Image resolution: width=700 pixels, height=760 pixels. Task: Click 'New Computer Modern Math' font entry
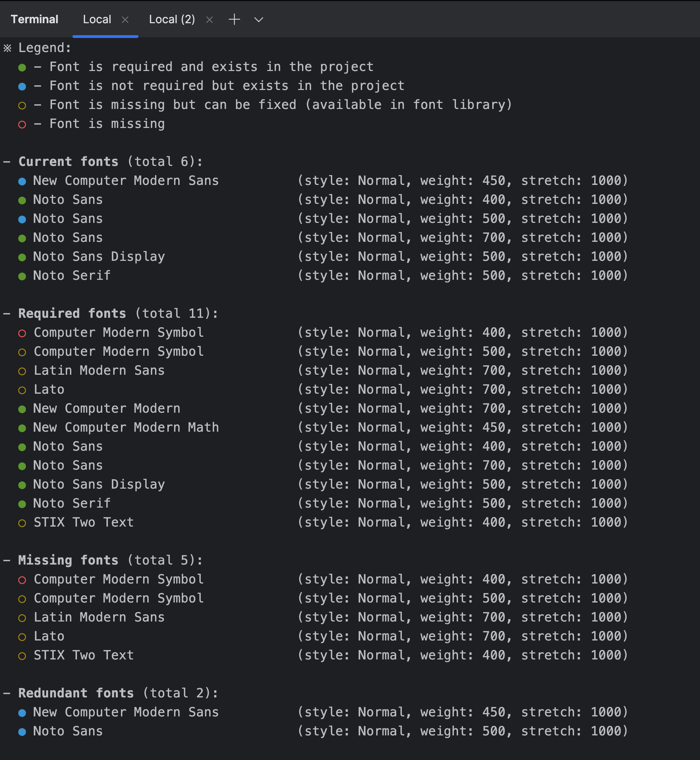coord(126,427)
